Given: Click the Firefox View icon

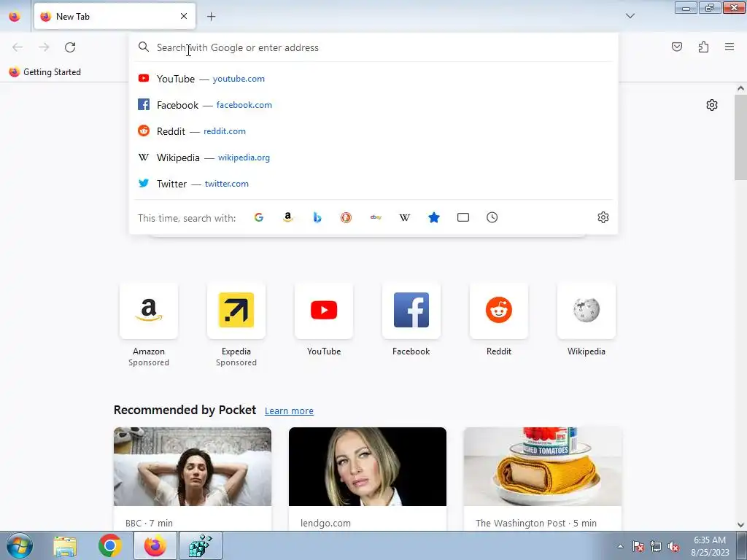Looking at the screenshot, I should (15, 16).
